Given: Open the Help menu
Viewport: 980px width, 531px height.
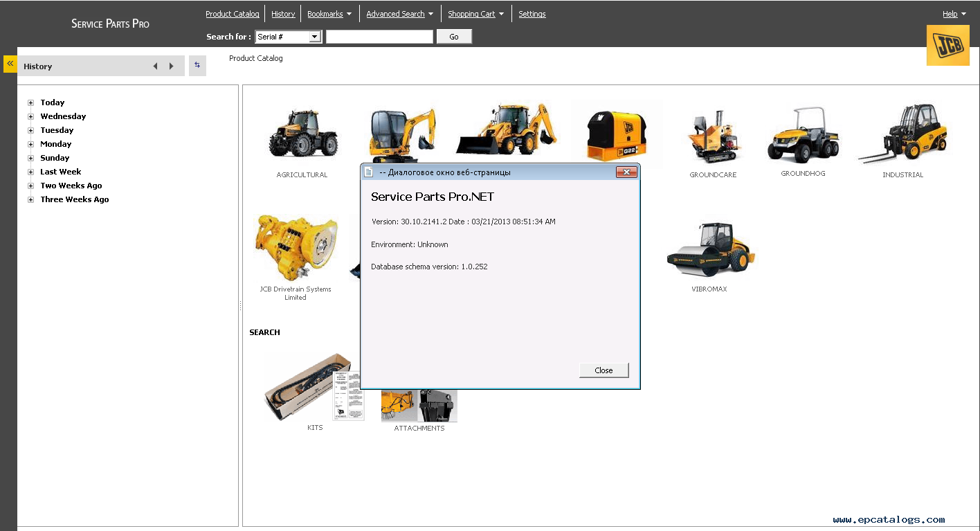Looking at the screenshot, I should 954,14.
